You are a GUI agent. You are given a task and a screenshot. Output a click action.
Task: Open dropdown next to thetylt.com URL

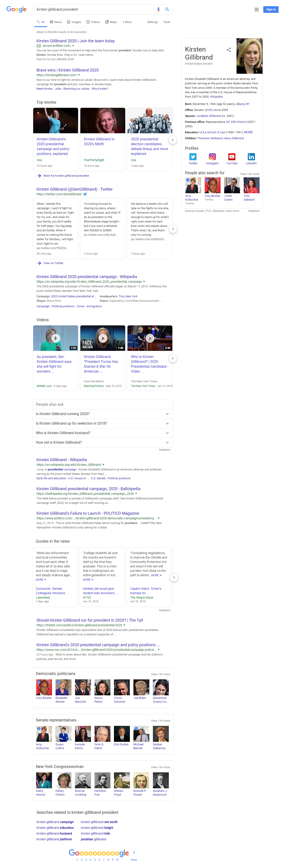[124, 625]
